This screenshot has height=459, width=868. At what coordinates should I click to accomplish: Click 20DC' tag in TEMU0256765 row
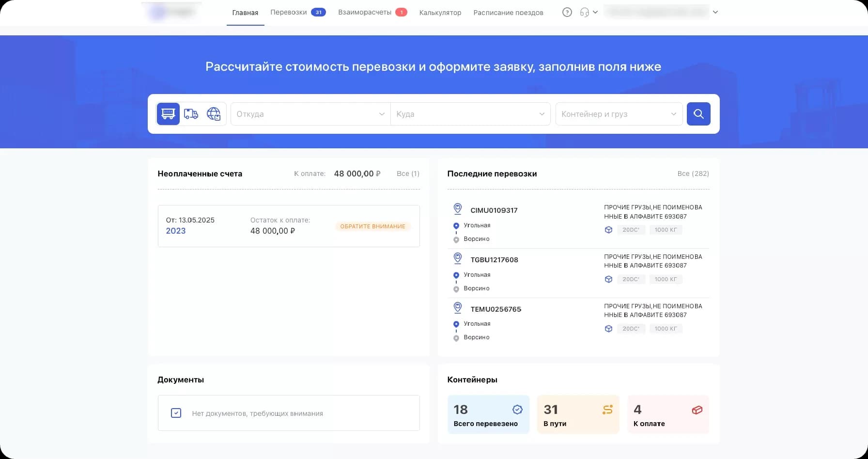click(631, 329)
